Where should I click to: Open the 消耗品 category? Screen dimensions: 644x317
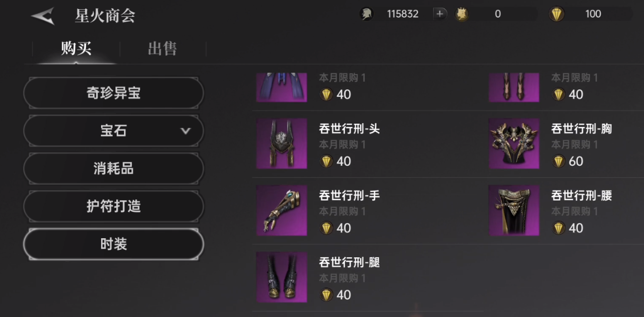pyautogui.click(x=113, y=169)
